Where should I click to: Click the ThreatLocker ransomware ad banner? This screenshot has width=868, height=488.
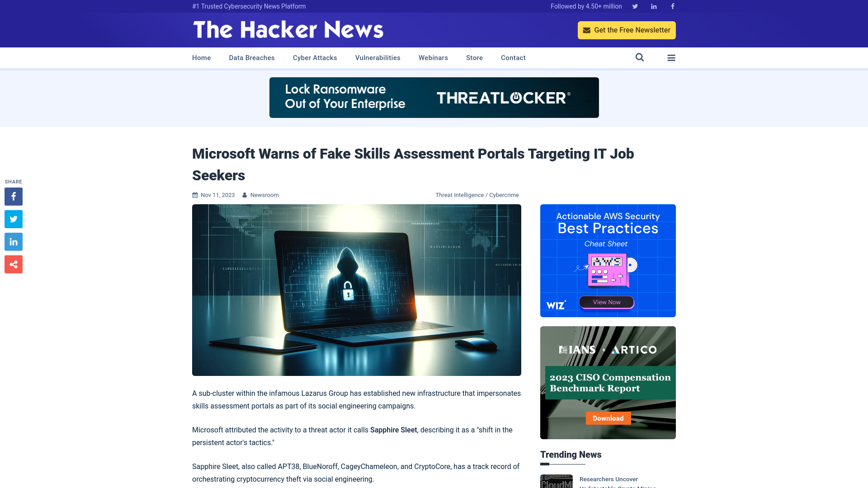(434, 97)
